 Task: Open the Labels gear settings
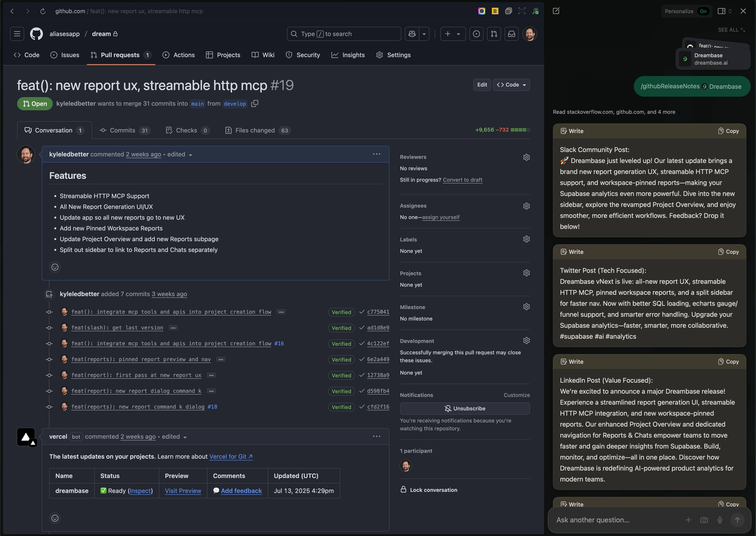tap(526, 239)
